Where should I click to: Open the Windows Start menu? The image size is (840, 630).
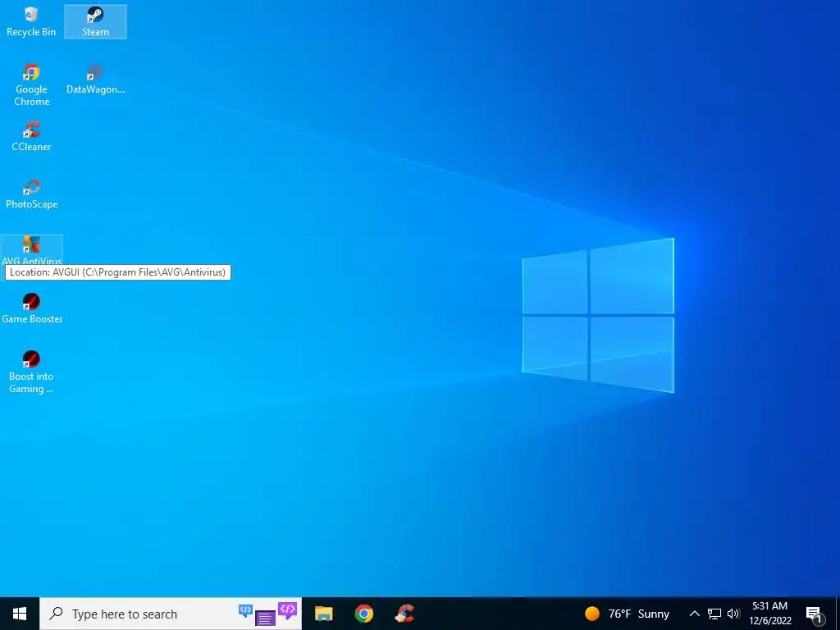click(x=20, y=614)
